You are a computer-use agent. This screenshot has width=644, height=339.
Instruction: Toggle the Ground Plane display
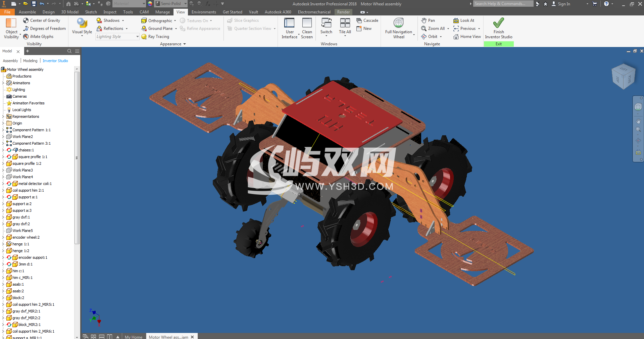pyautogui.click(x=157, y=29)
